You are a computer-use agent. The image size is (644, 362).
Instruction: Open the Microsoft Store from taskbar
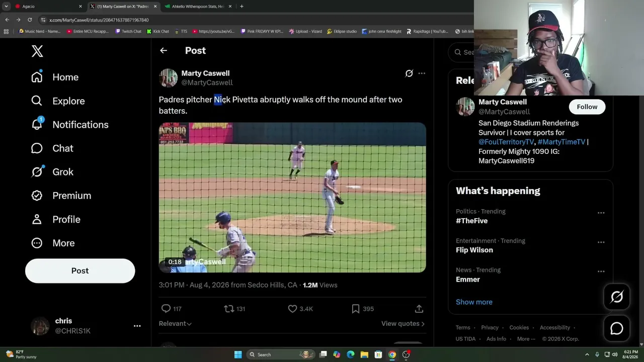click(x=378, y=354)
